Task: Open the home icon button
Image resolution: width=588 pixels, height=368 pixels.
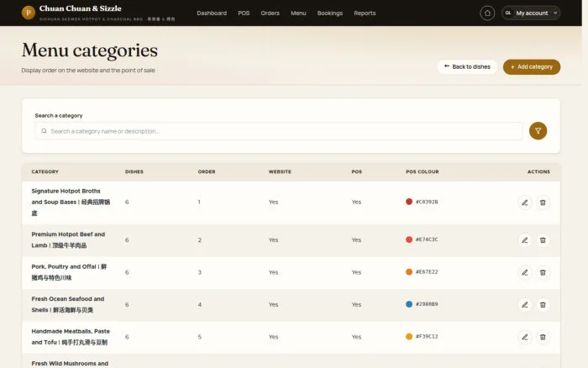Action: tap(487, 13)
